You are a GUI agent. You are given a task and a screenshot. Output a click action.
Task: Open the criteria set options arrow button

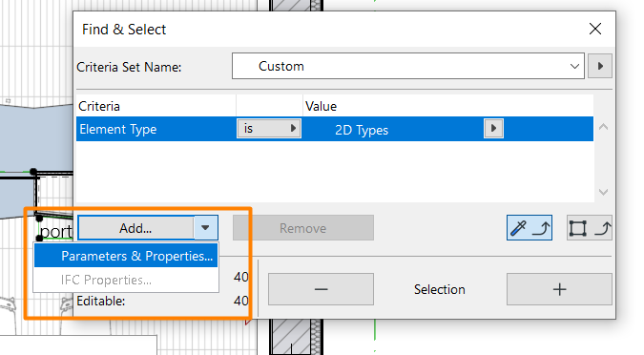point(600,66)
